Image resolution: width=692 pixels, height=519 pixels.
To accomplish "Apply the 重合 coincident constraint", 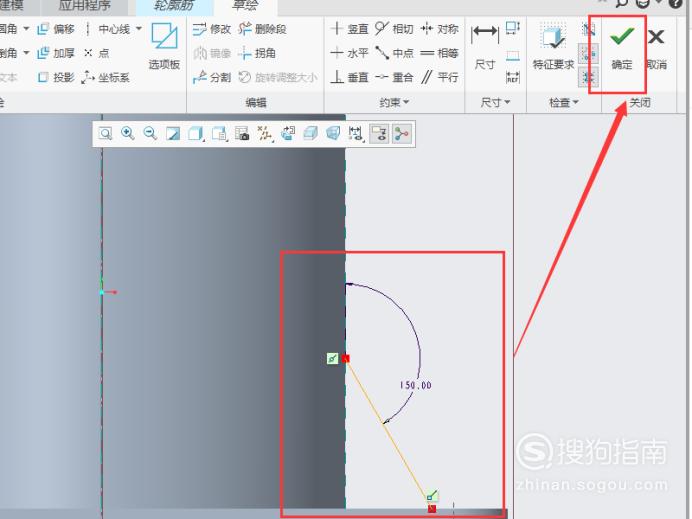I will tap(394, 78).
